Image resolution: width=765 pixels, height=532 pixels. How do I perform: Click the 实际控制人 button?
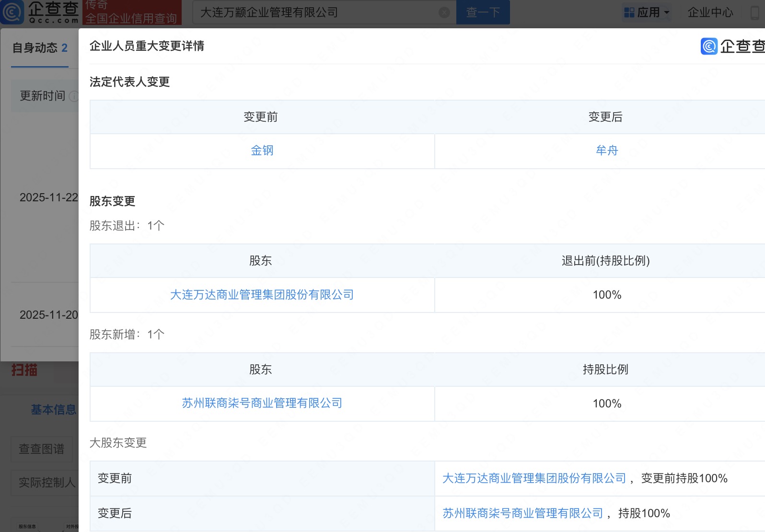tap(46, 483)
